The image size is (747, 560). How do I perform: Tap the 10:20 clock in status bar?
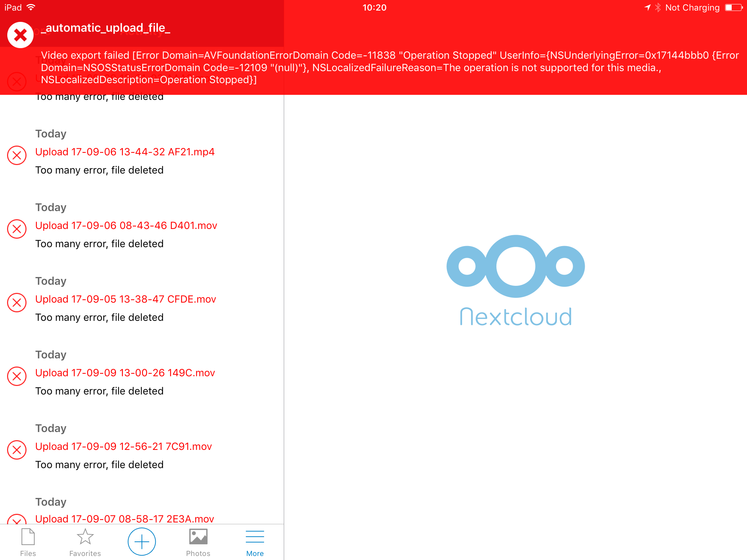pyautogui.click(x=374, y=7)
